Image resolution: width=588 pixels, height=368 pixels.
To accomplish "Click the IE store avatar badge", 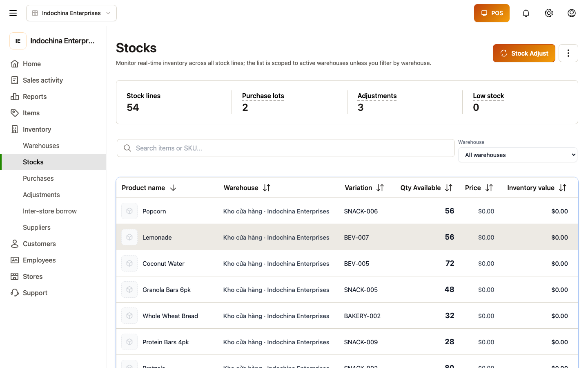I will [18, 41].
